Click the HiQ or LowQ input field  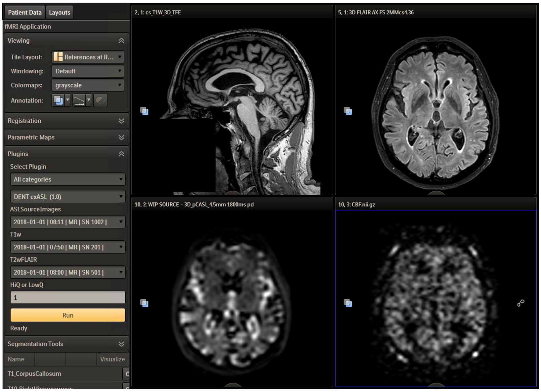[67, 297]
